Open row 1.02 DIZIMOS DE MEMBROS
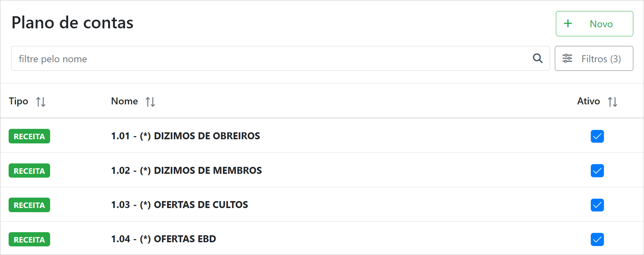The image size is (644, 255). point(187,170)
